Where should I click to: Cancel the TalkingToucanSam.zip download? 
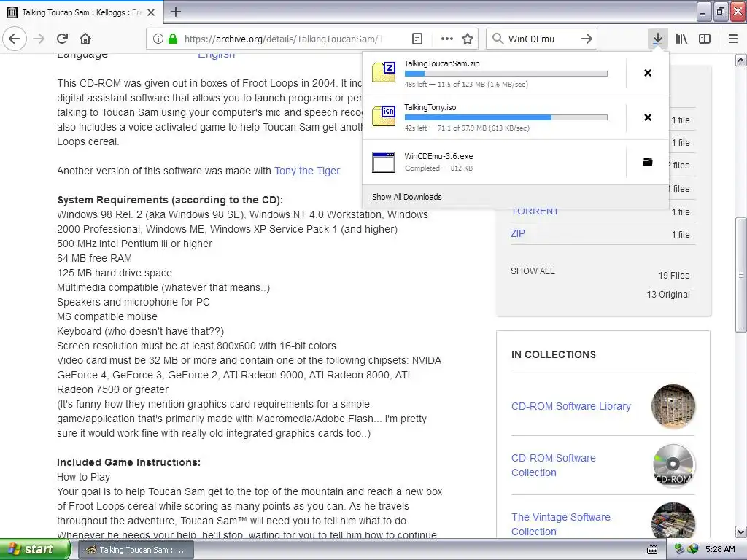pos(648,73)
